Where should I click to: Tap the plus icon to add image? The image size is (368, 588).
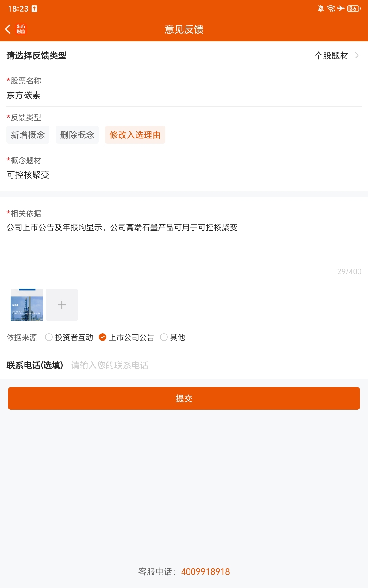62,305
